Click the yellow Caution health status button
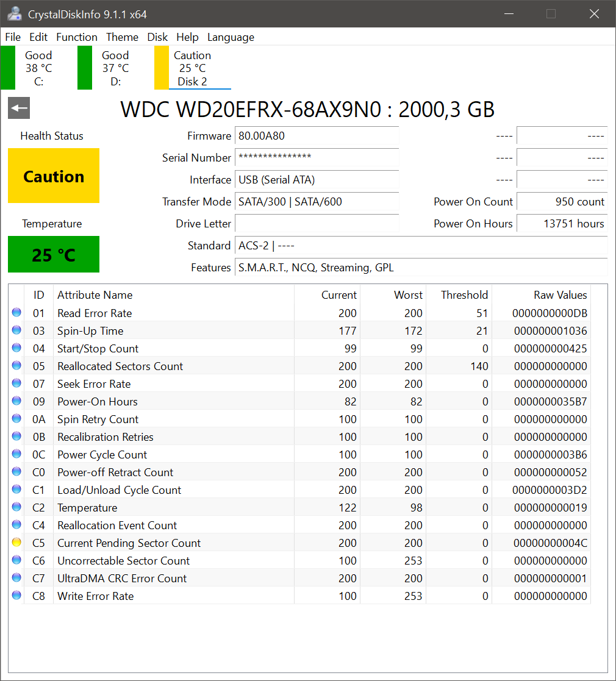This screenshot has height=681, width=616. [54, 176]
